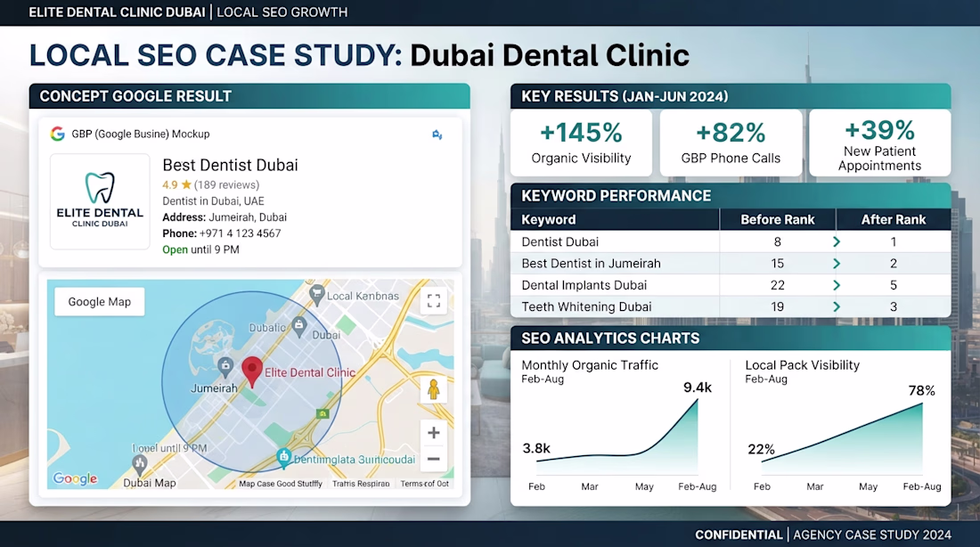Click the Before Rank column header
Screen dimensions: 980x547
[x=778, y=219]
